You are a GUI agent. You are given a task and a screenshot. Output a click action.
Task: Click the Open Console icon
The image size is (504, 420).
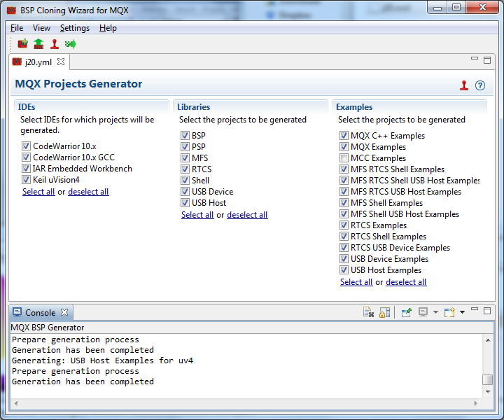click(449, 312)
